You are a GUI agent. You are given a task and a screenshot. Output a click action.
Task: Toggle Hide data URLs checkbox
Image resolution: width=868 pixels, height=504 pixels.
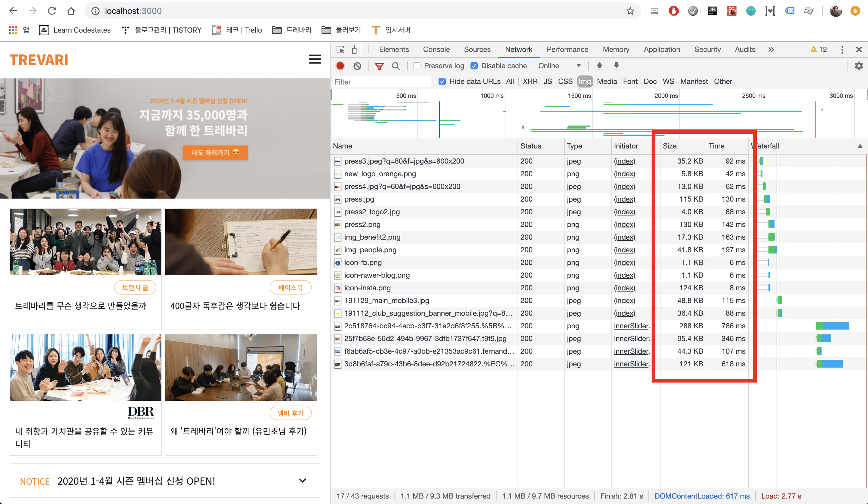coord(442,82)
